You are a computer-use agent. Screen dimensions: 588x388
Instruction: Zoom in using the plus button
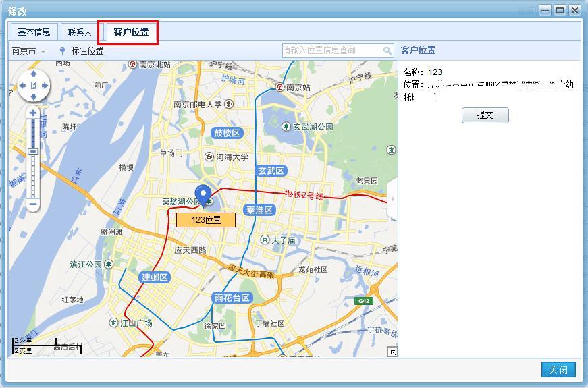coord(33,113)
